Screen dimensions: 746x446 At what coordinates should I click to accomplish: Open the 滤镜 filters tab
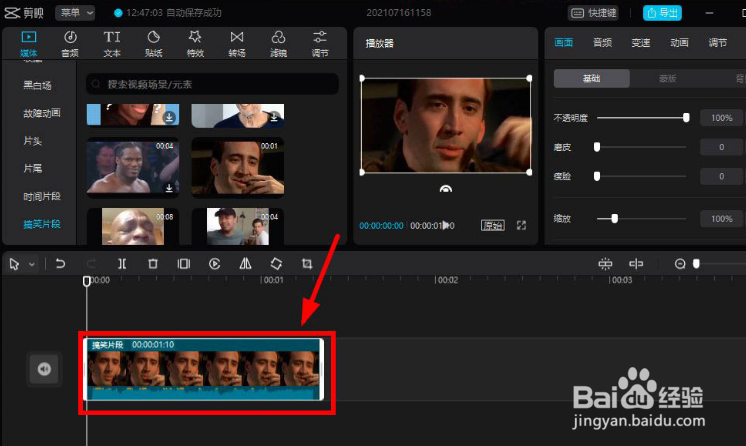pos(278,43)
